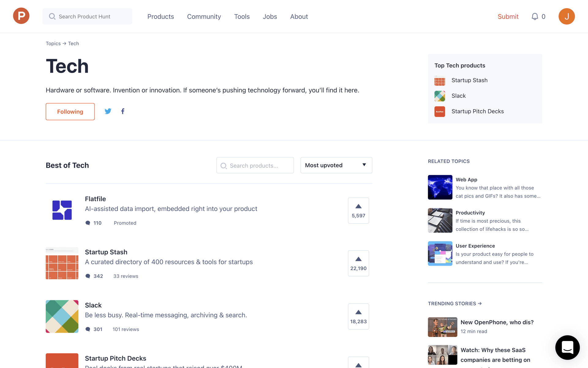This screenshot has width=588, height=368.
Task: Open Startup Pitch Decks product title
Action: tap(115, 358)
